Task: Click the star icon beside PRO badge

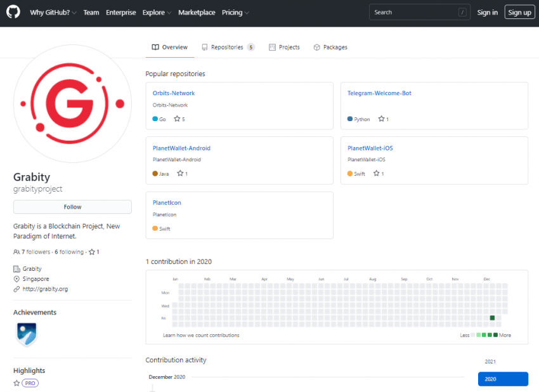Action: (x=16, y=383)
